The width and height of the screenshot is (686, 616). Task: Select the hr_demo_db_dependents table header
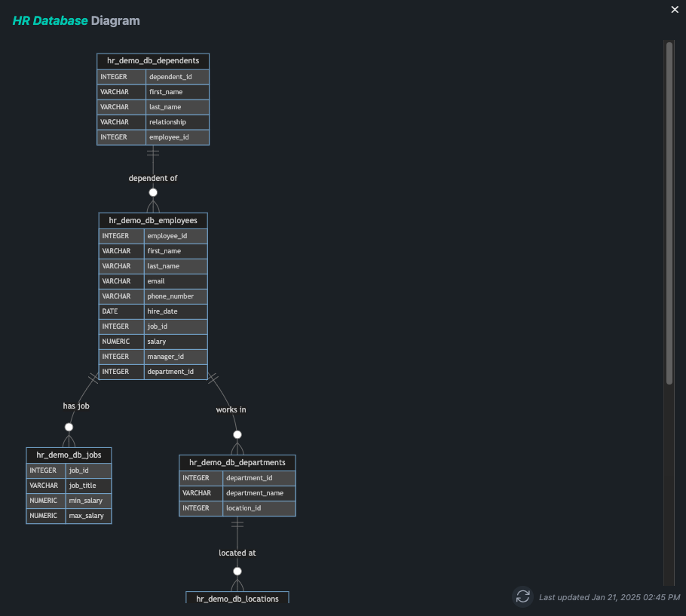tap(153, 61)
